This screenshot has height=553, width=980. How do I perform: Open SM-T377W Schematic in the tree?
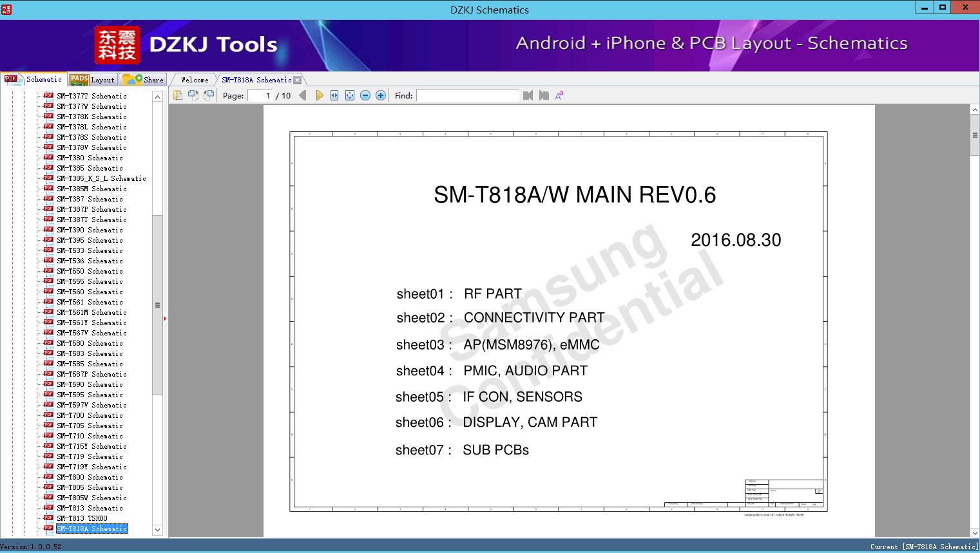point(91,106)
